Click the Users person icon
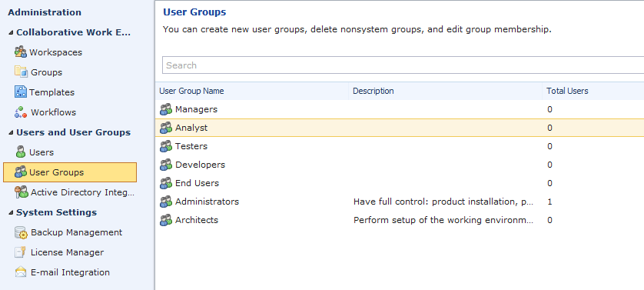 click(x=21, y=152)
